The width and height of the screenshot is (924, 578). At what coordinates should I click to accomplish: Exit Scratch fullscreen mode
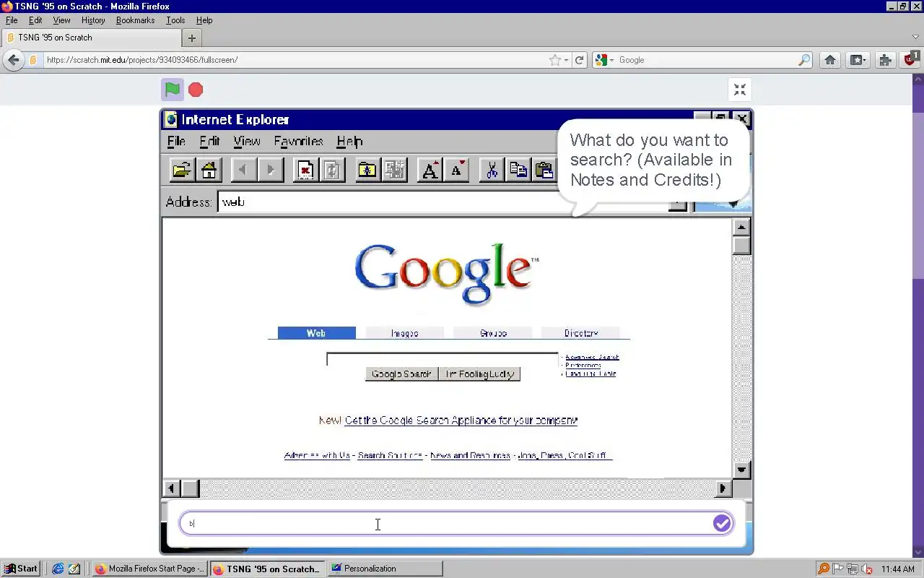point(740,90)
